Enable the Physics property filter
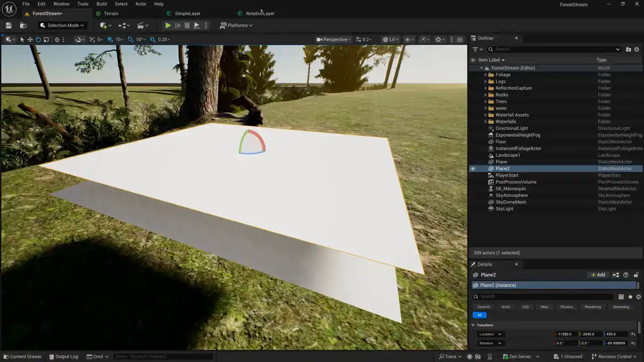This screenshot has width=644, height=362. pos(567,307)
